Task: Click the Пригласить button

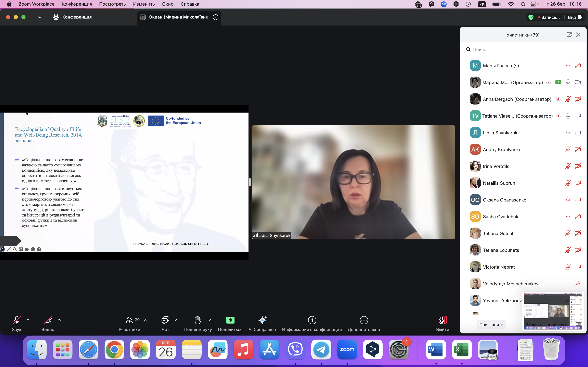Action: point(491,325)
